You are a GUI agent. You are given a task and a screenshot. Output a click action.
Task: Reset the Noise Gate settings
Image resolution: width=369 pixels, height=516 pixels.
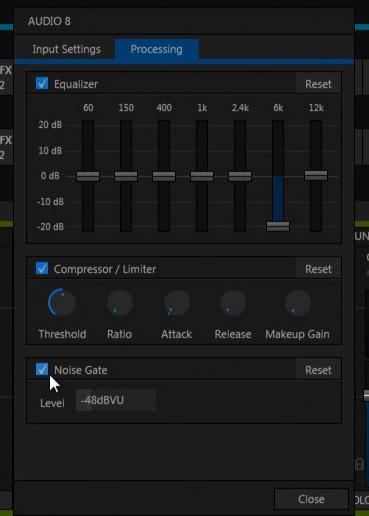(x=318, y=370)
